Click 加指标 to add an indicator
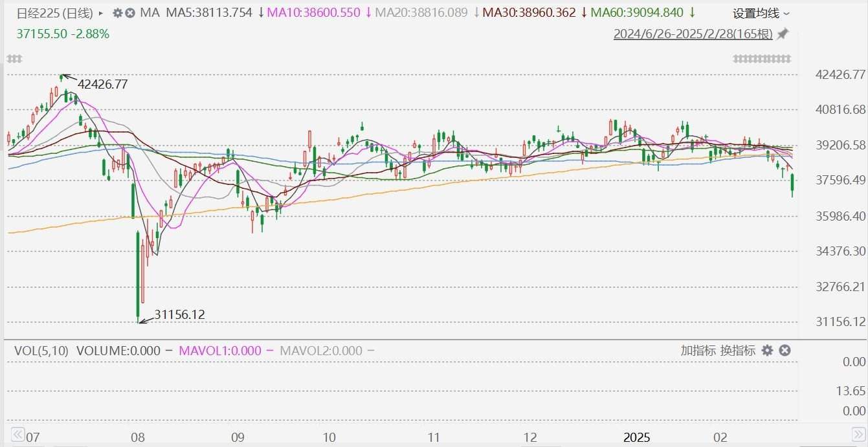The width and height of the screenshot is (868, 447). (x=698, y=351)
